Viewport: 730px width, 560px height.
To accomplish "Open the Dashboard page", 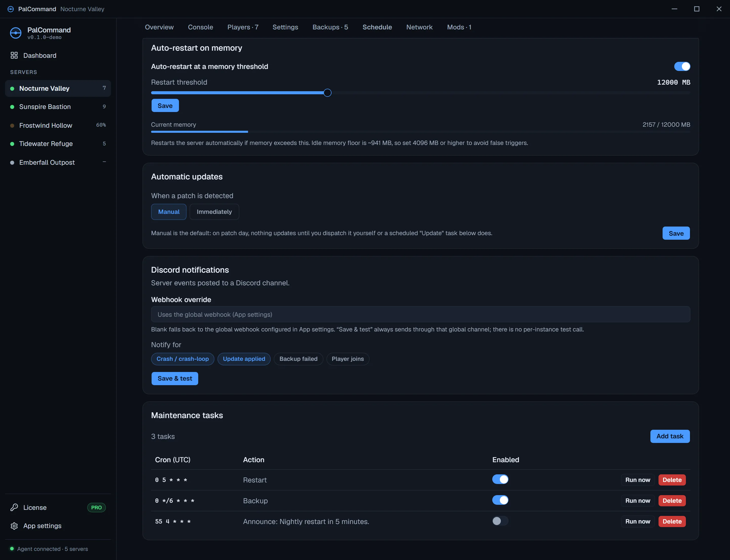I will pyautogui.click(x=58, y=55).
